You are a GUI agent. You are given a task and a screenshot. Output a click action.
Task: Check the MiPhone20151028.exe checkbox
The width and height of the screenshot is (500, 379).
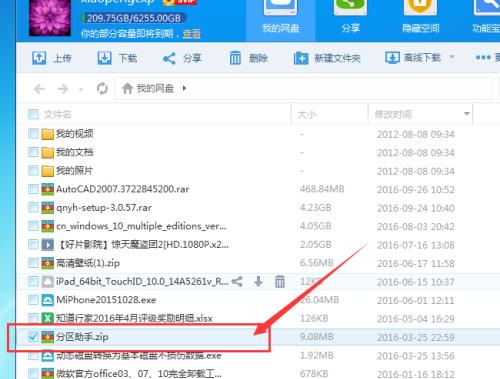pyautogui.click(x=33, y=300)
